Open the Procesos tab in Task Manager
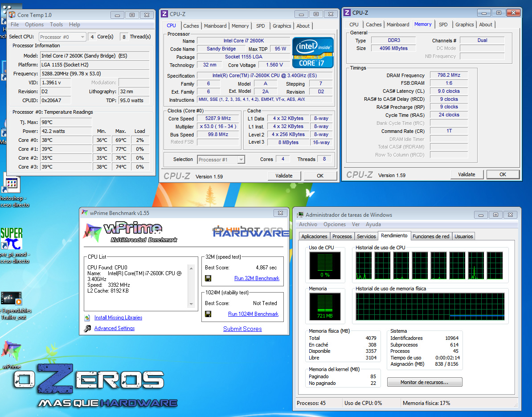 click(342, 236)
